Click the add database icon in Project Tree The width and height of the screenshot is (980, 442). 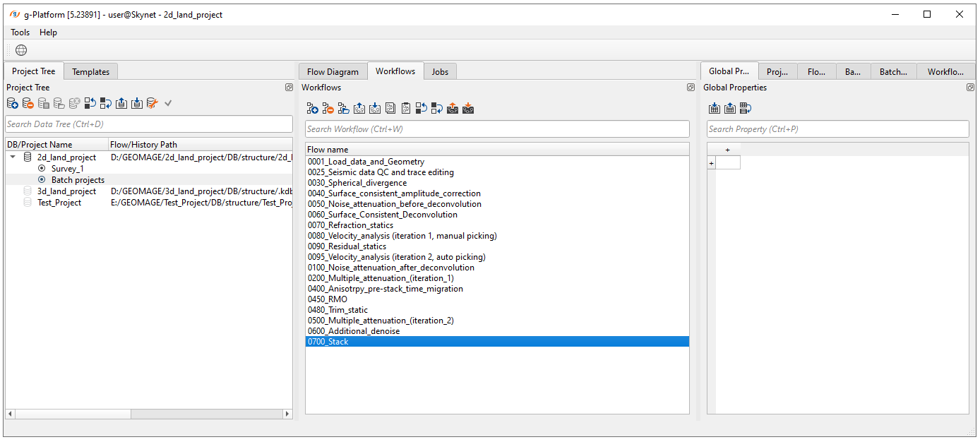pyautogui.click(x=13, y=104)
